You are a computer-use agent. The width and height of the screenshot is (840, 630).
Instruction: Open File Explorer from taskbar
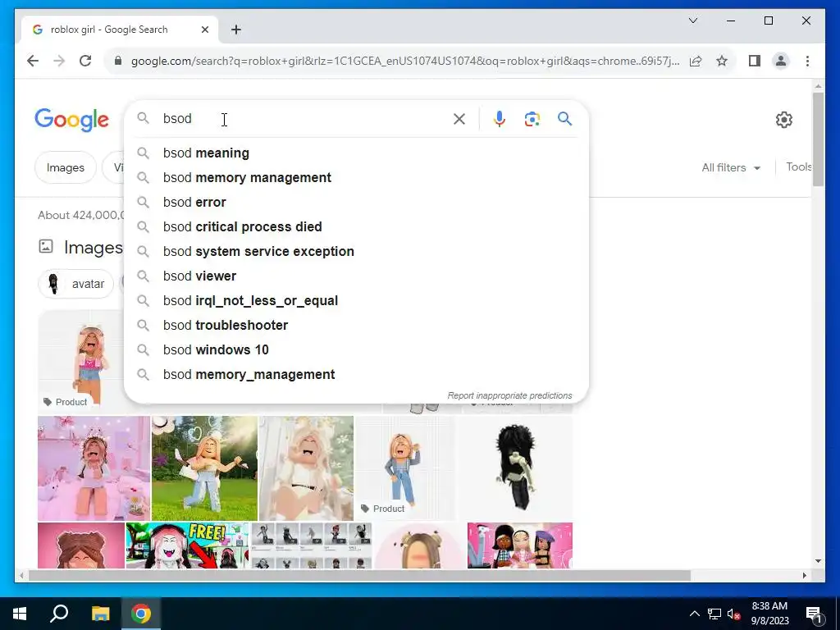tap(100, 614)
